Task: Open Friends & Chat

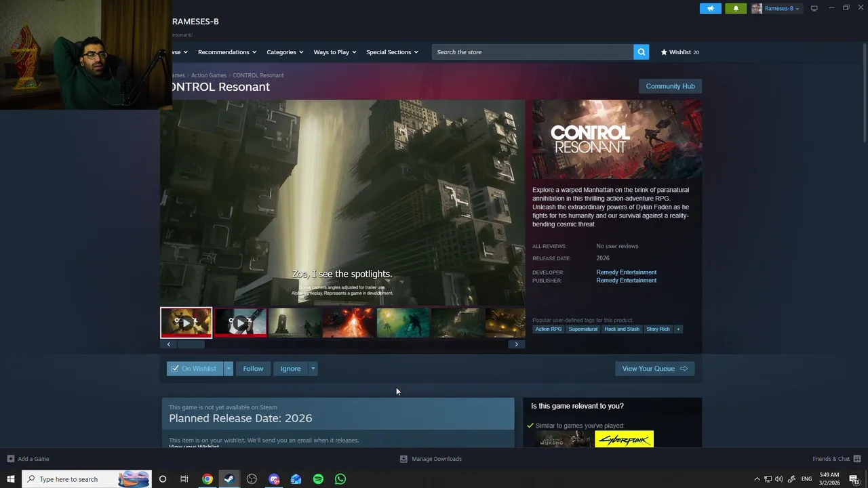Action: [837, 459]
